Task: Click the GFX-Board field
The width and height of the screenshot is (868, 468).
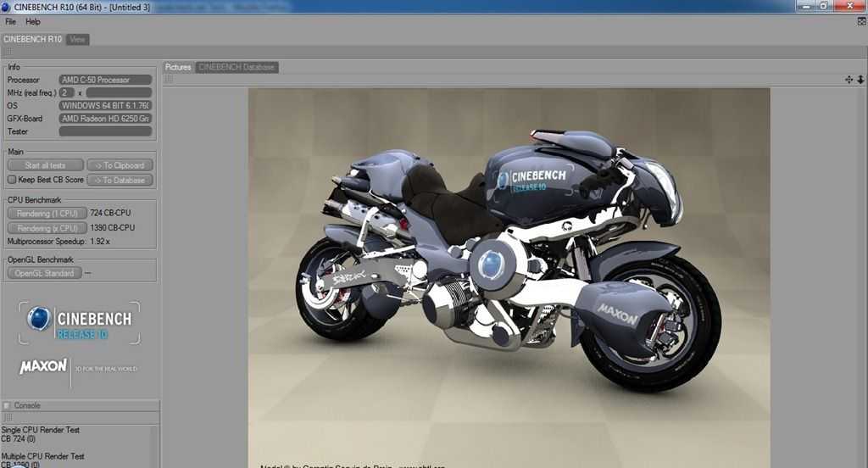Action: click(105, 119)
